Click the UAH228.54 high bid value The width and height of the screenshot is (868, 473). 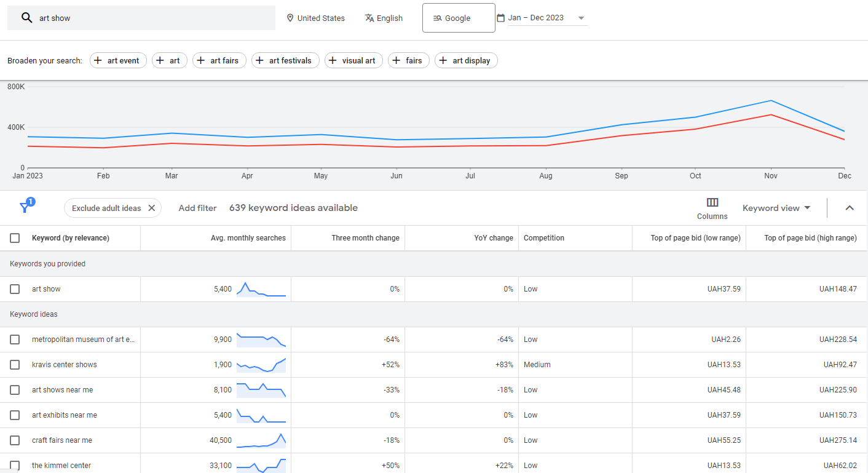click(838, 340)
